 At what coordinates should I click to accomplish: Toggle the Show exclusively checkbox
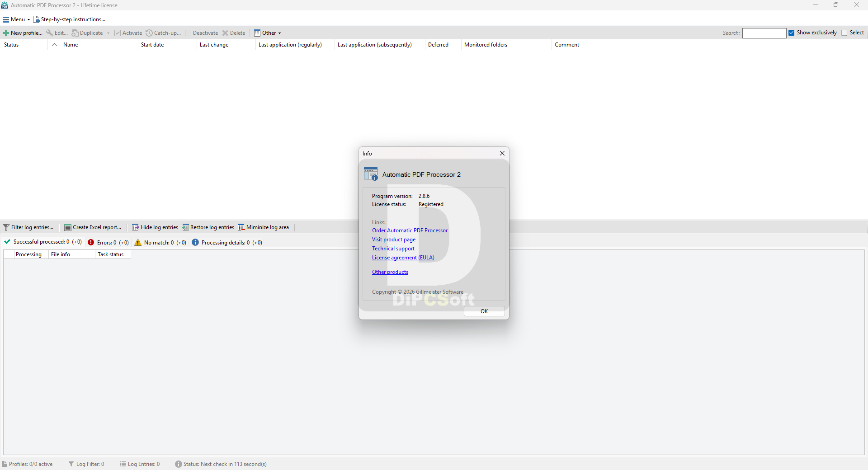point(792,33)
